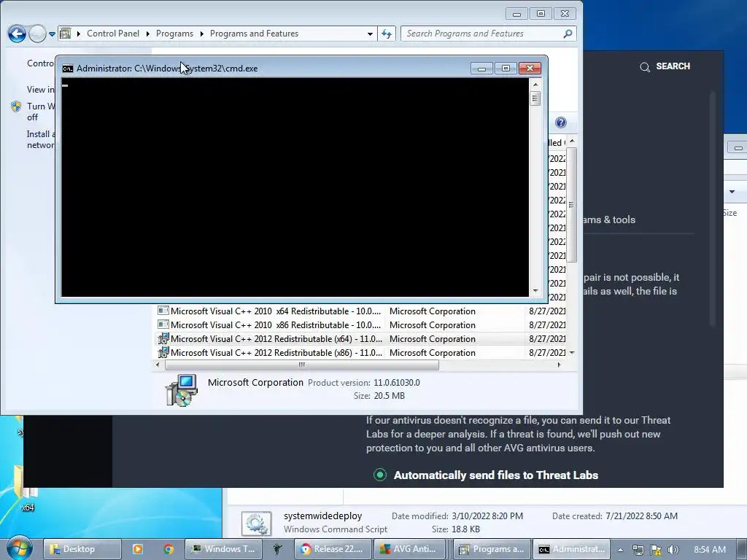Open Install a program from the network link

click(x=41, y=139)
